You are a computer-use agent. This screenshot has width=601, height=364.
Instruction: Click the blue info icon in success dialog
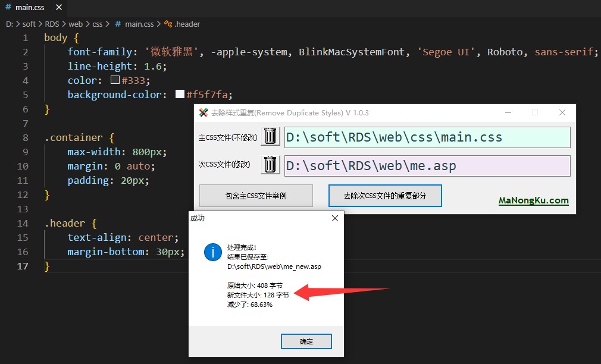click(x=212, y=252)
